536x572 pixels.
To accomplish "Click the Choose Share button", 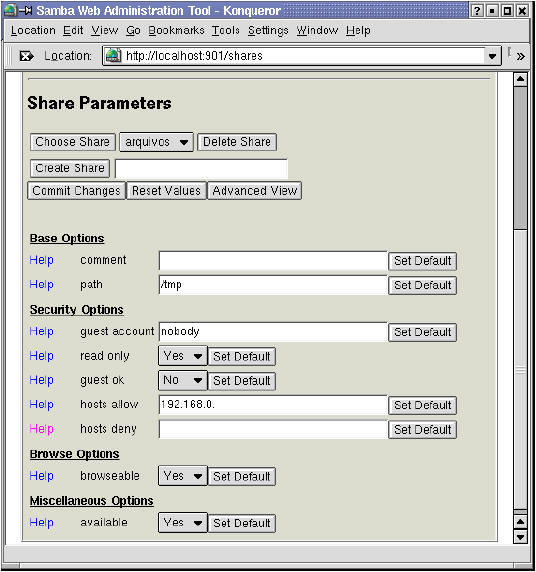I will pos(73,142).
